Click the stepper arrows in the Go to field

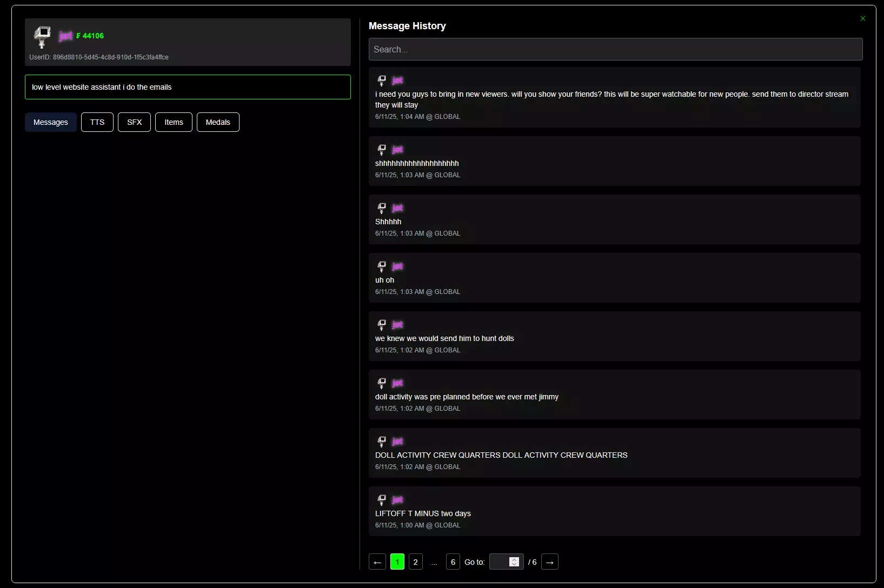click(x=514, y=562)
